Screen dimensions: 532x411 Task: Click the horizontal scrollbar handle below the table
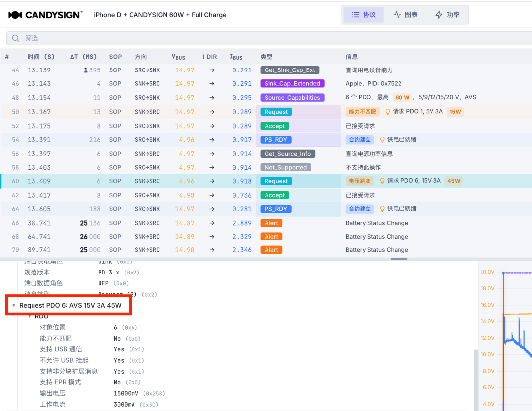[399, 259]
